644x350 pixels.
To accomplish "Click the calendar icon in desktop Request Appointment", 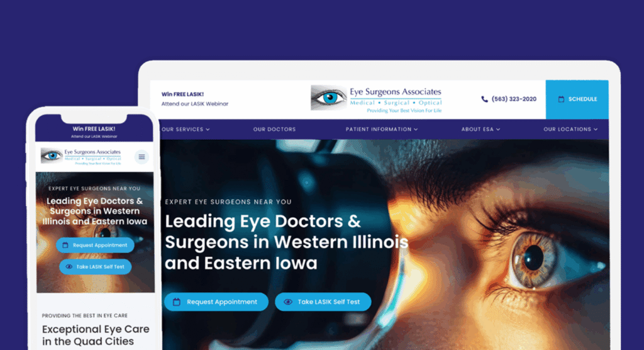I will 177,302.
